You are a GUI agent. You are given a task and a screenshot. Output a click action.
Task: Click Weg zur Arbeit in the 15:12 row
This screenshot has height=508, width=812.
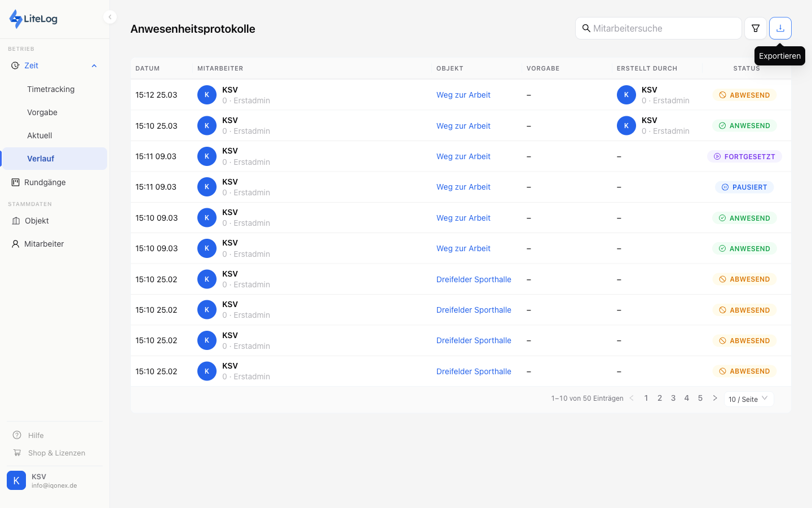coord(463,95)
